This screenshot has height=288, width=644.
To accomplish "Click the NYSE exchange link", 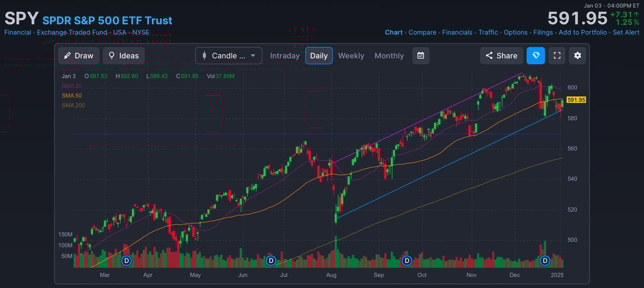I will pos(141,32).
